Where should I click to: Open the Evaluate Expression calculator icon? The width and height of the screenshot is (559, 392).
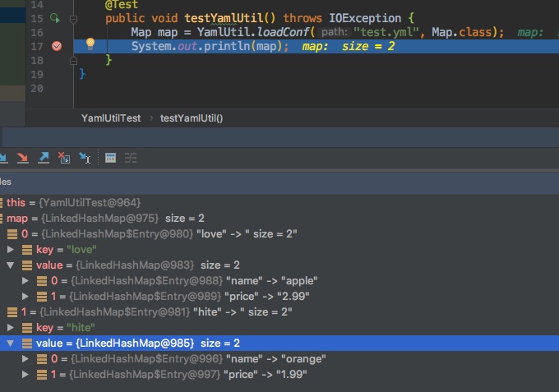tap(110, 158)
